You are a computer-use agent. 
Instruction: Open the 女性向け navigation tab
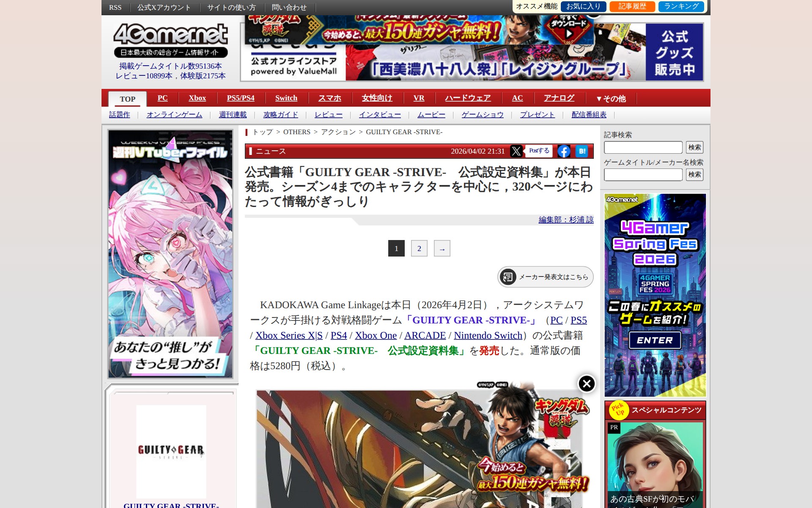(x=377, y=98)
